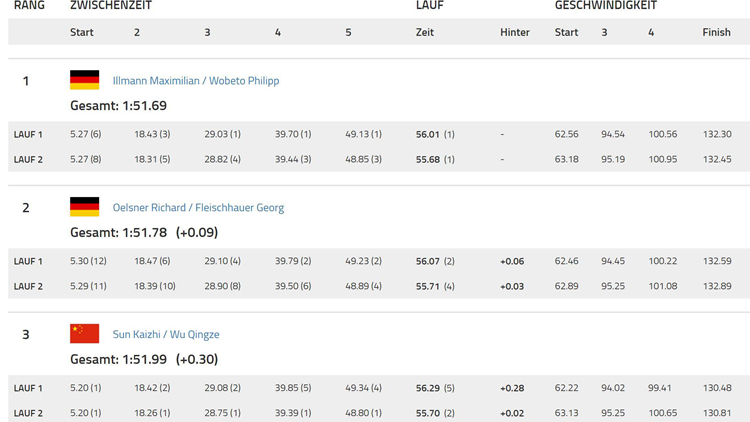
Task: Click the 132.89 finish speed value
Action: coord(717,286)
